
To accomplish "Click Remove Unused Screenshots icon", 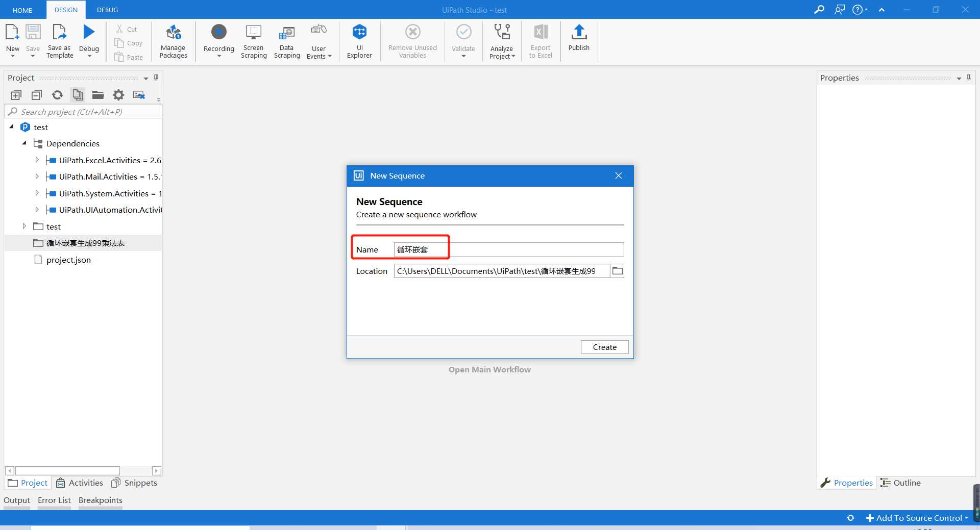I will tap(139, 95).
